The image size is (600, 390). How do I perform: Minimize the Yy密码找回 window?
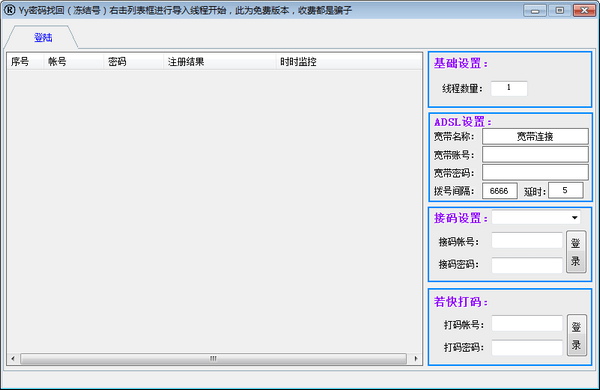[535, 11]
